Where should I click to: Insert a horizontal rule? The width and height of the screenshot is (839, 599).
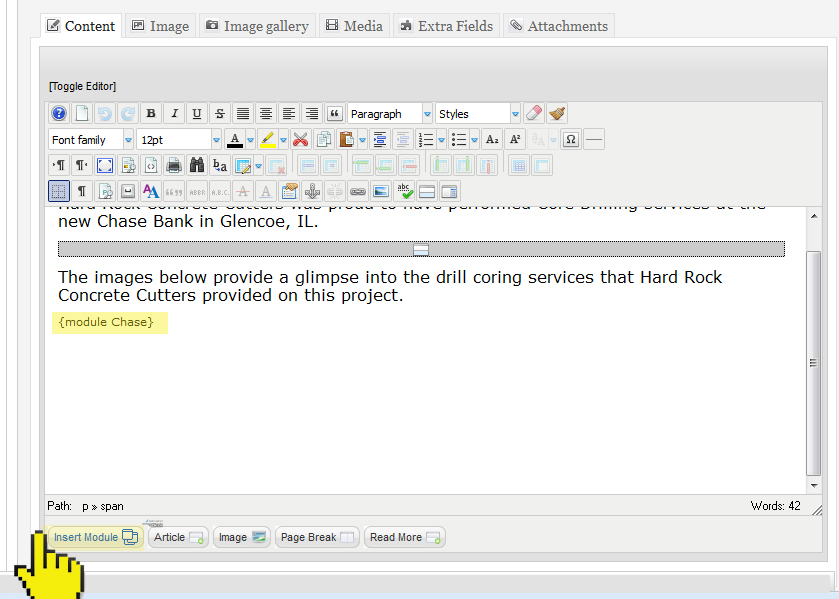click(594, 140)
